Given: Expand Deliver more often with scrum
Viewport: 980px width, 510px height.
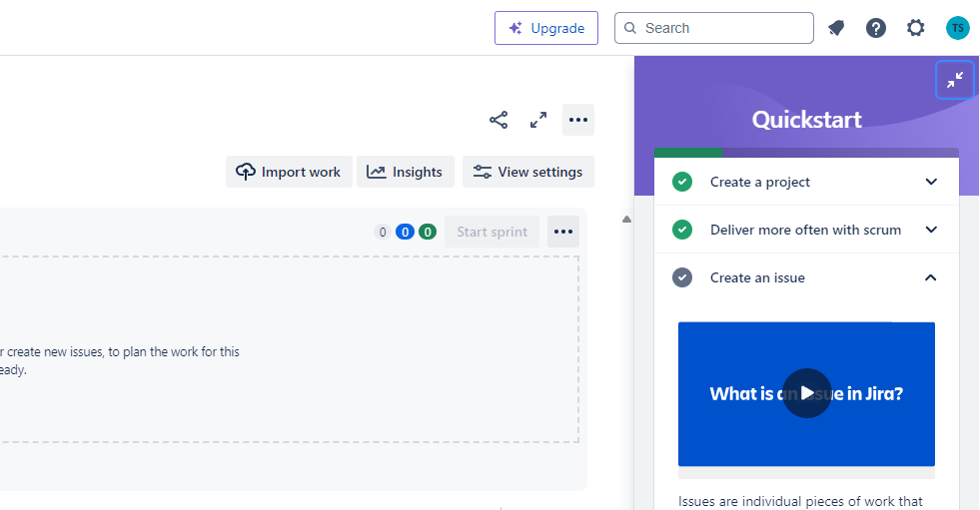Looking at the screenshot, I should click(x=931, y=230).
